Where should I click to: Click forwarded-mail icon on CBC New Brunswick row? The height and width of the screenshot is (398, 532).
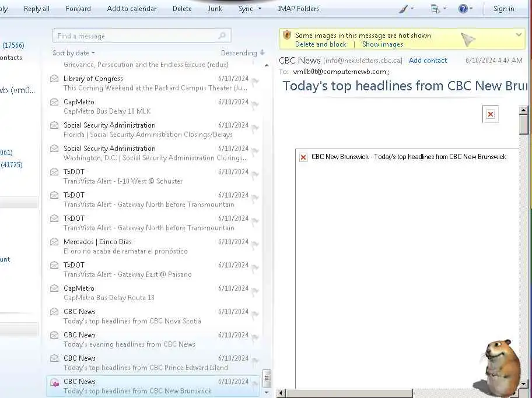pos(55,383)
